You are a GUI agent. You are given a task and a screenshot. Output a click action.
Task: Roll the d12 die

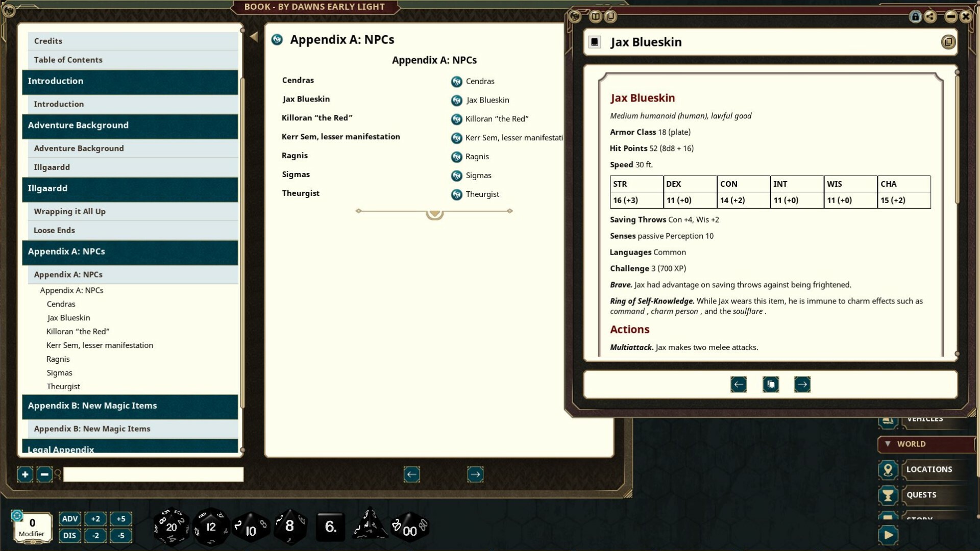[x=211, y=528]
